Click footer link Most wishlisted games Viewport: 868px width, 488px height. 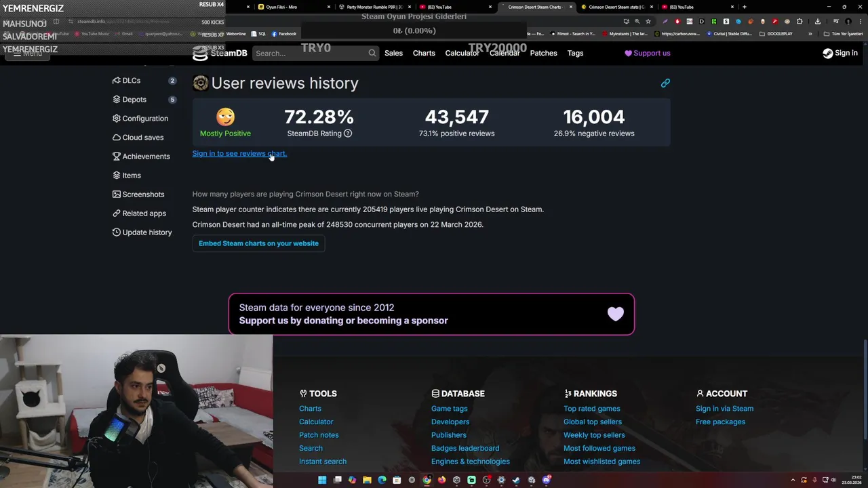coord(601,462)
